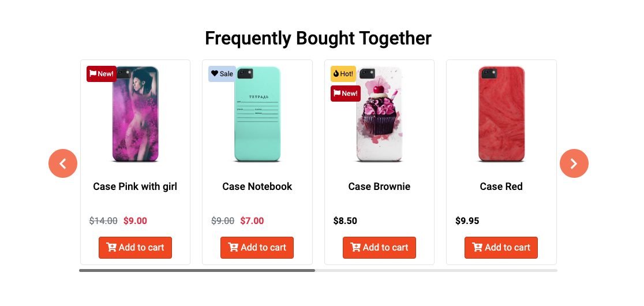Add Case Brownie to cart
The image size is (644, 306).
pos(379,248)
